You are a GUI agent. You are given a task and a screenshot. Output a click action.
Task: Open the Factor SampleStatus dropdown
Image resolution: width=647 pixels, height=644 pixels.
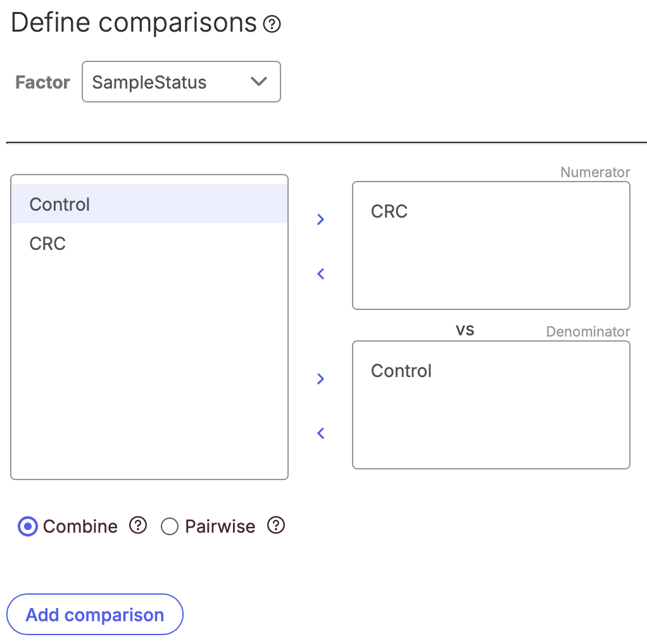click(x=181, y=82)
